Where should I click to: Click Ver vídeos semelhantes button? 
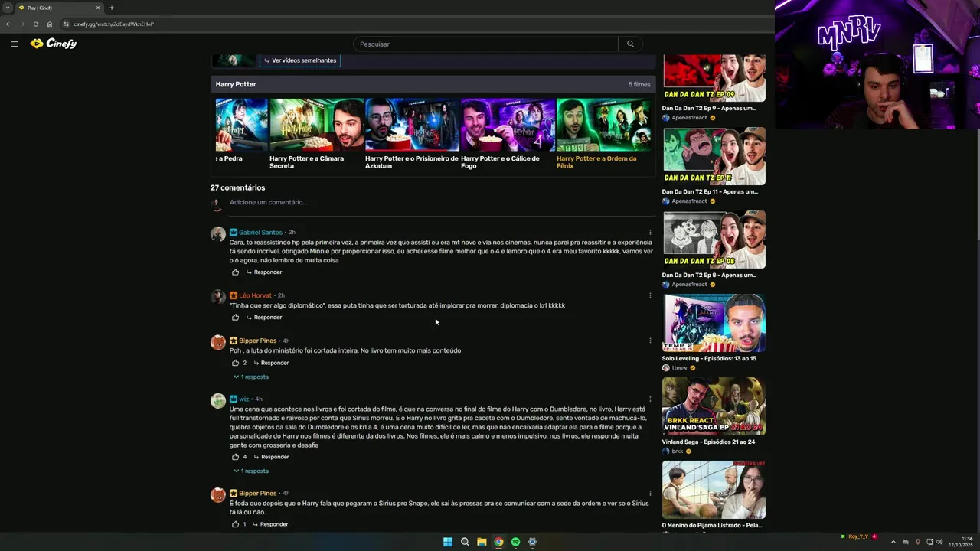pyautogui.click(x=300, y=60)
